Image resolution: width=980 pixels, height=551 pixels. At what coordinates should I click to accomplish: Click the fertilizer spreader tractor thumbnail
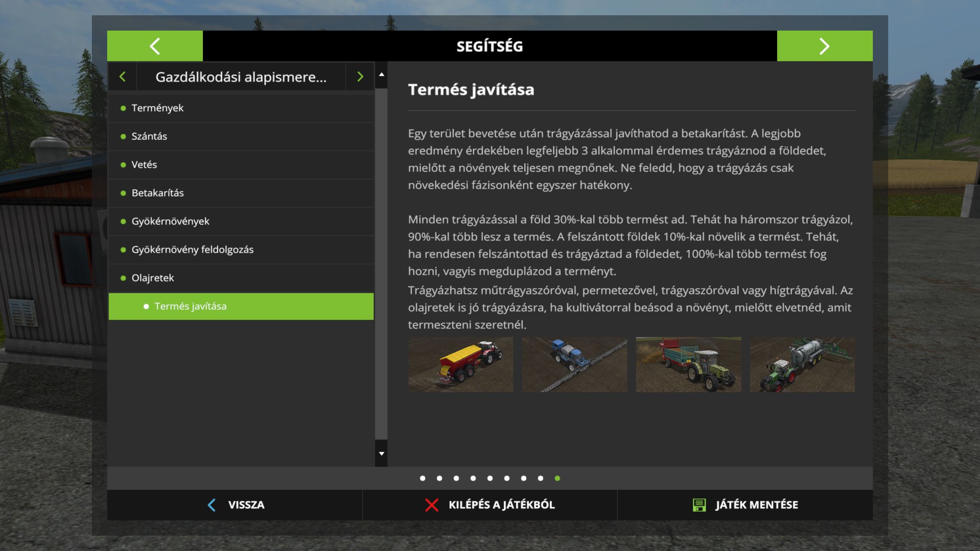click(460, 364)
